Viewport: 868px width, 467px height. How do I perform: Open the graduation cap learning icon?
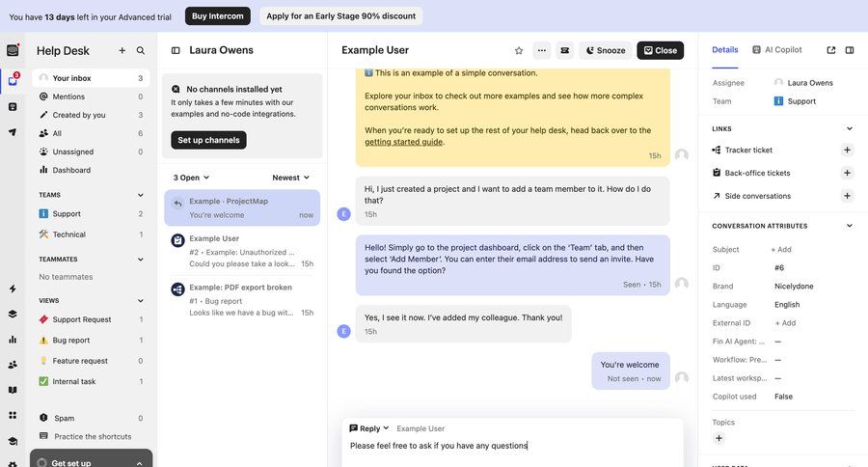[x=13, y=441]
